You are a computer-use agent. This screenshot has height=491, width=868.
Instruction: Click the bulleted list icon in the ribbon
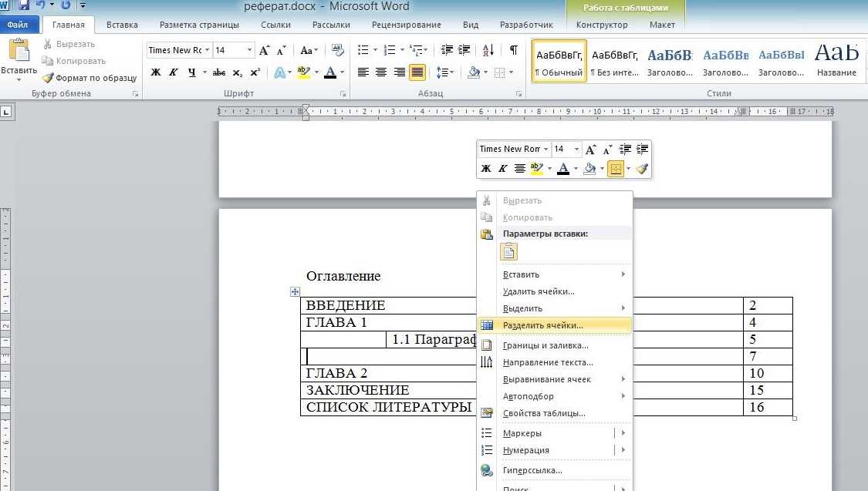364,50
